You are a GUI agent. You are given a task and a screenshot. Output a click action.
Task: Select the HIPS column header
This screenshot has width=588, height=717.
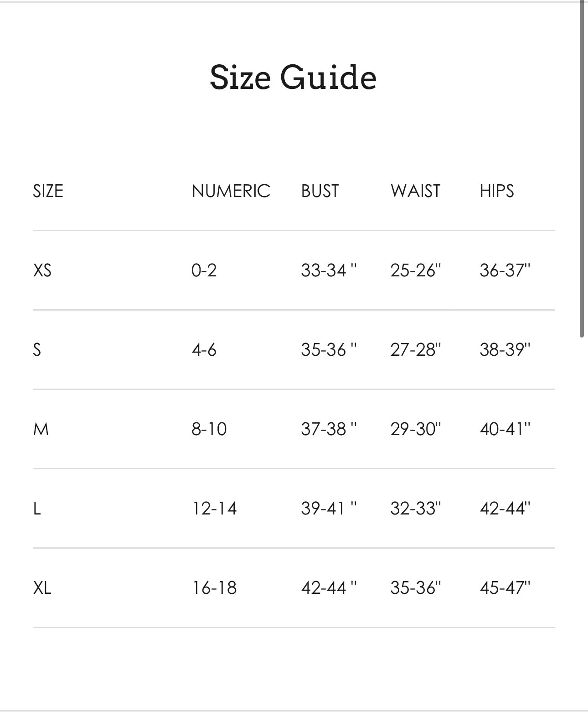pyautogui.click(x=496, y=191)
